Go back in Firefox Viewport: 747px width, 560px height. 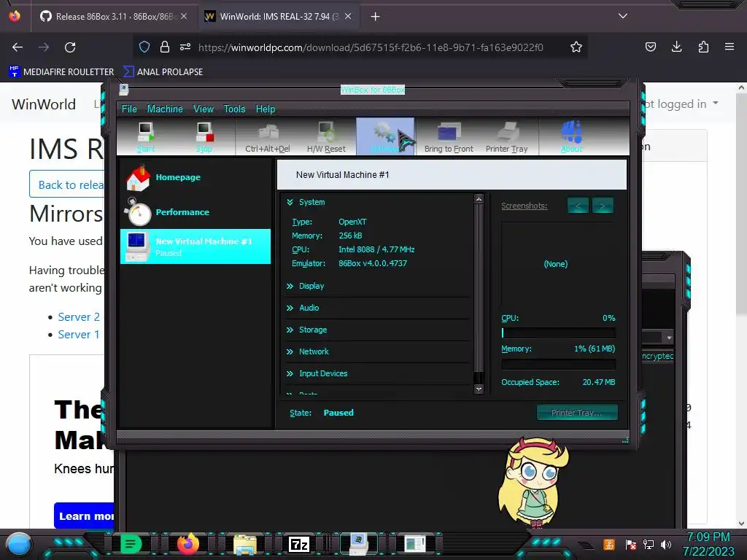pyautogui.click(x=18, y=47)
